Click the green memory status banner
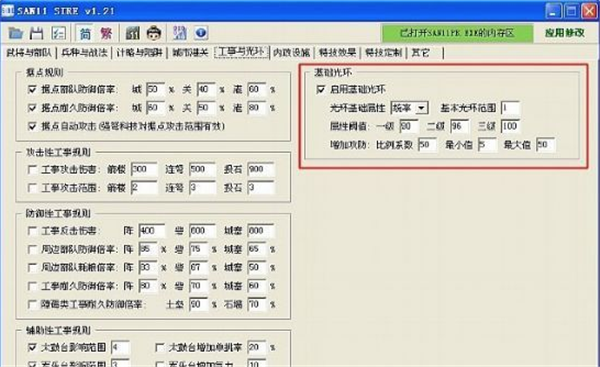600x367 pixels. click(x=457, y=33)
